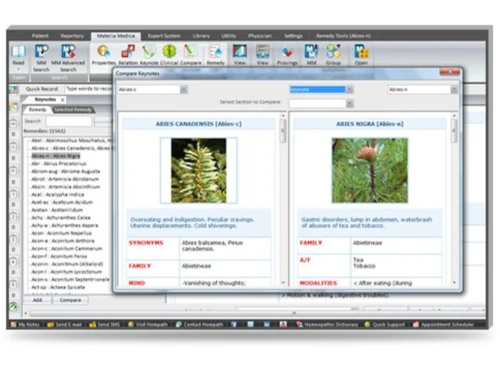Switch to the Patient tab
Screen dimensions: 500x375
coord(40,36)
